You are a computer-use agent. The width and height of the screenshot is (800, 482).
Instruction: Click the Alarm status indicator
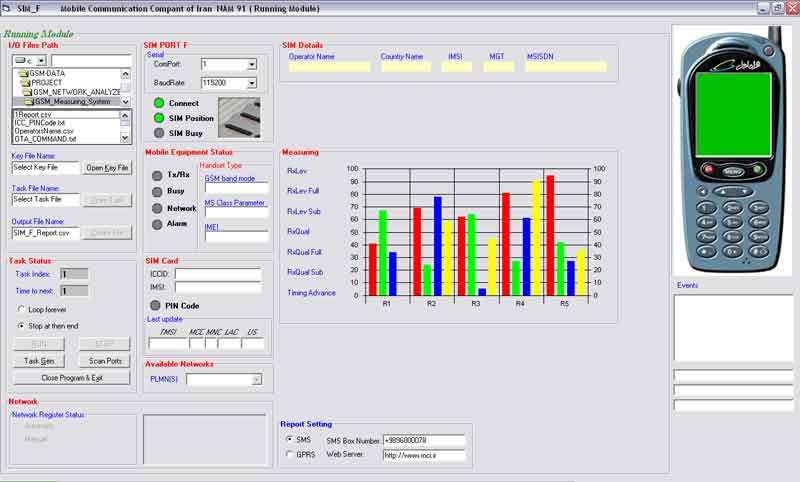click(x=157, y=224)
